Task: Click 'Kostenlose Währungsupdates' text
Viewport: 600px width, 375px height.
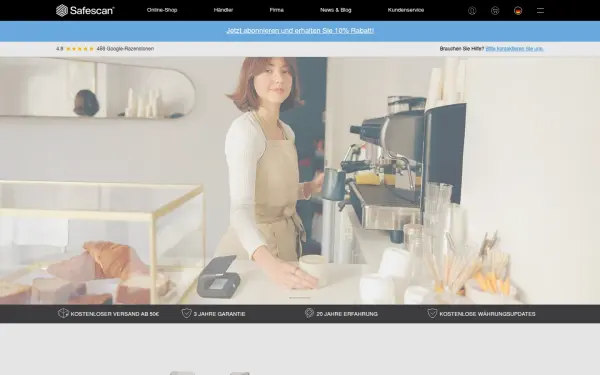Action: click(488, 314)
